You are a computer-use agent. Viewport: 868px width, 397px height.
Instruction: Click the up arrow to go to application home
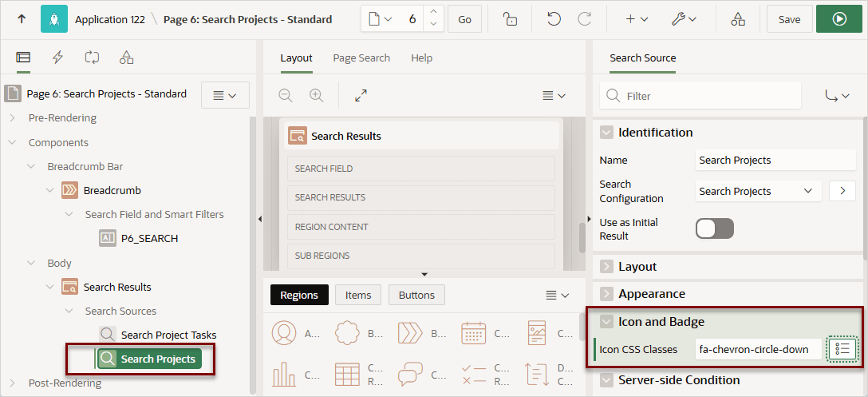pos(22,19)
